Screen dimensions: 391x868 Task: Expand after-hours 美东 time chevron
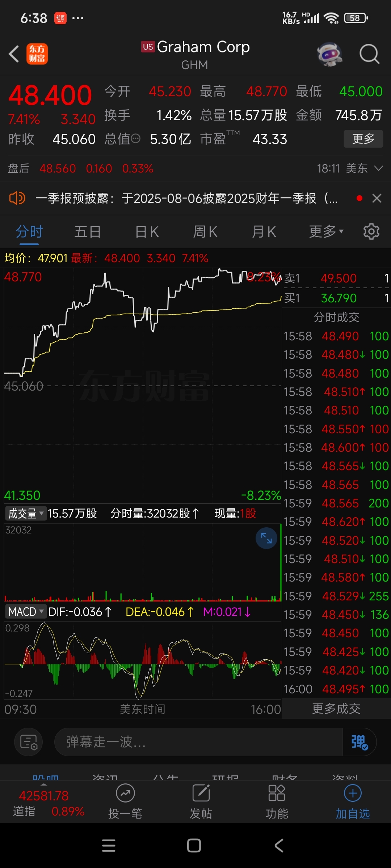point(378,169)
